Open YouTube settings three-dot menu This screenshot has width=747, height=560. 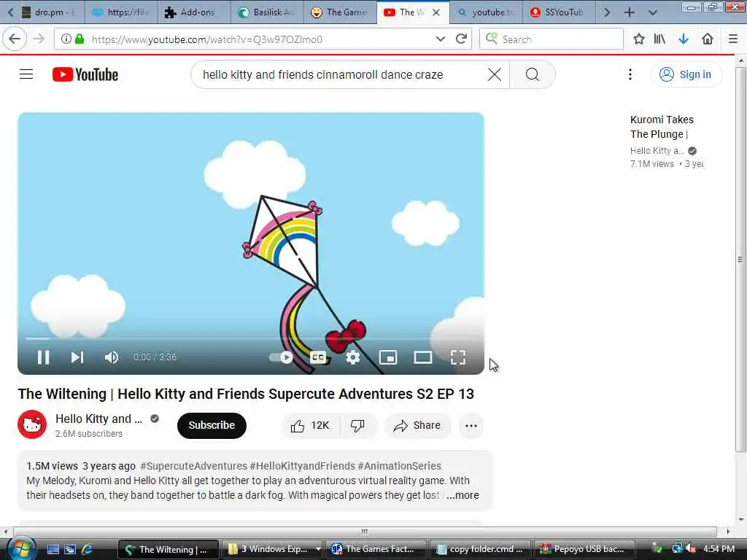point(630,74)
